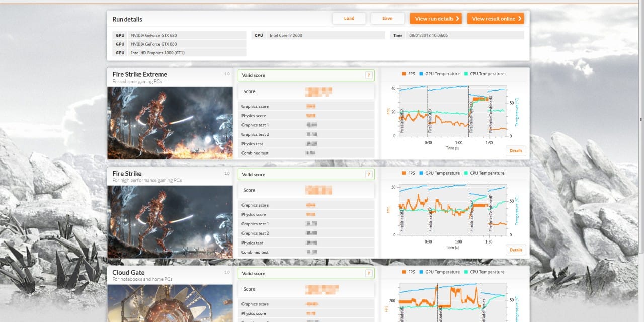Screen dimensions: 644x322
Task: Select the Fire Strike preview thumbnail
Action: [x=170, y=221]
